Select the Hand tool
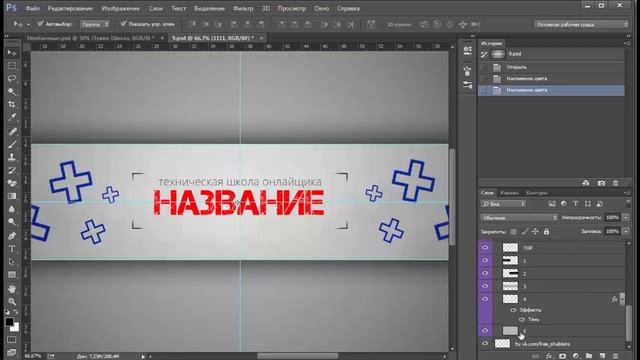Viewport: 640px width, 360px height. point(12,289)
